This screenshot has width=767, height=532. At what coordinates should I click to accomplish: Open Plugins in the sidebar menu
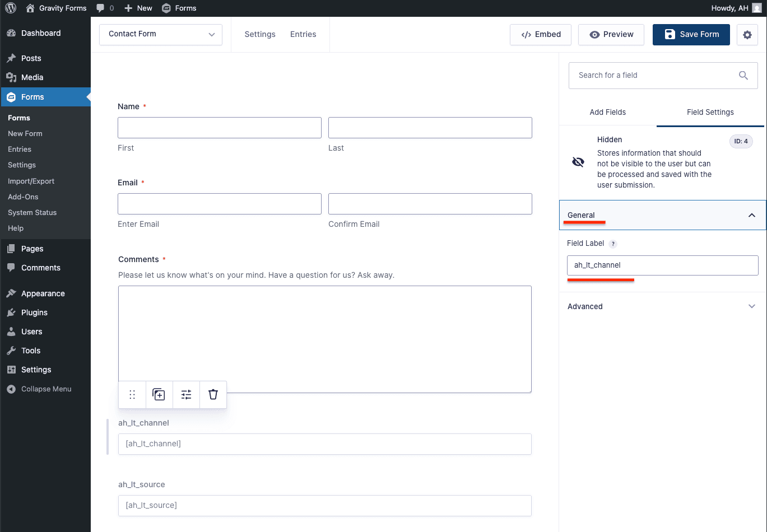[x=34, y=312]
